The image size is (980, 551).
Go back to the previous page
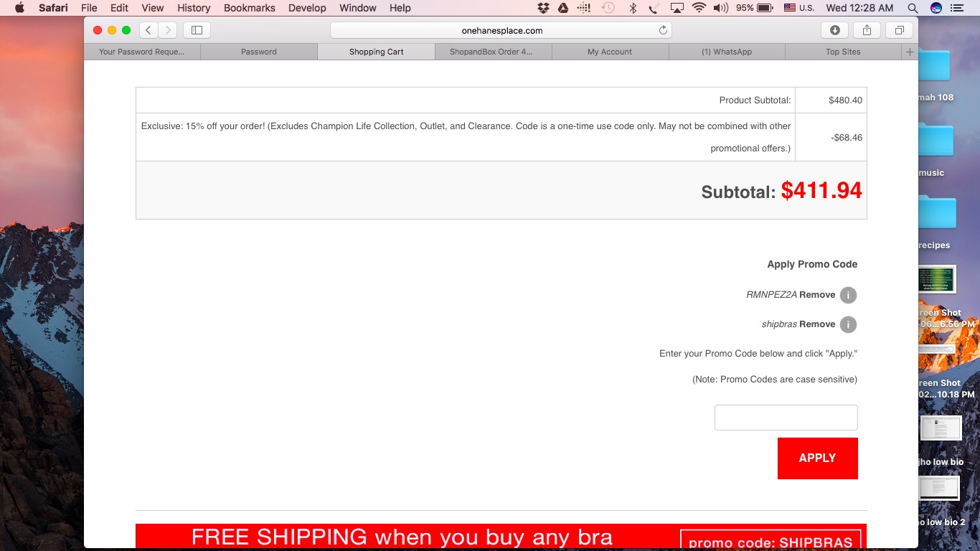click(x=149, y=30)
